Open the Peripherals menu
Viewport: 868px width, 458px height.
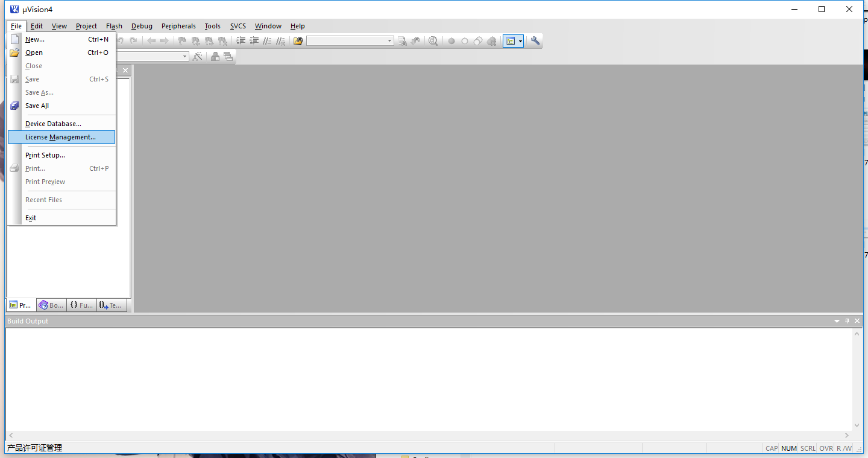(x=178, y=26)
